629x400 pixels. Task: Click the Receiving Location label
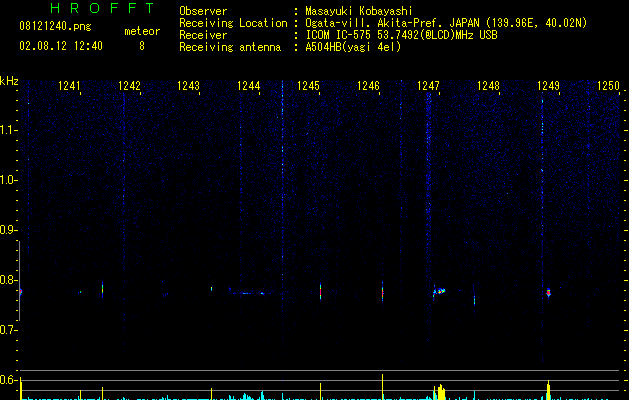(x=233, y=23)
